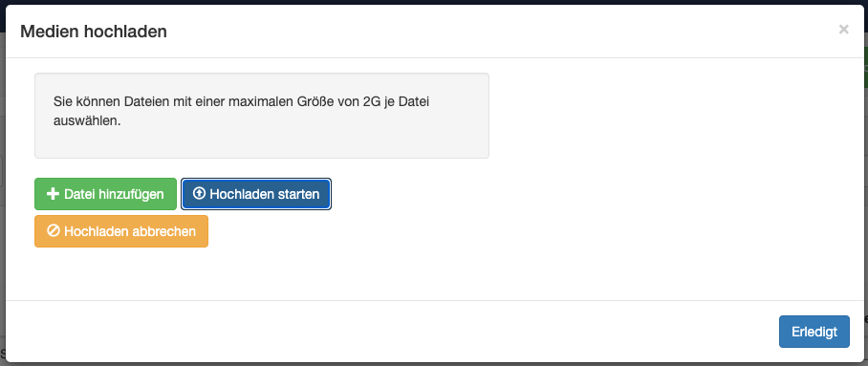Screen dimensions: 868x366
Task: Click the dimmed page strip above the dialog
Action: [434, 2]
